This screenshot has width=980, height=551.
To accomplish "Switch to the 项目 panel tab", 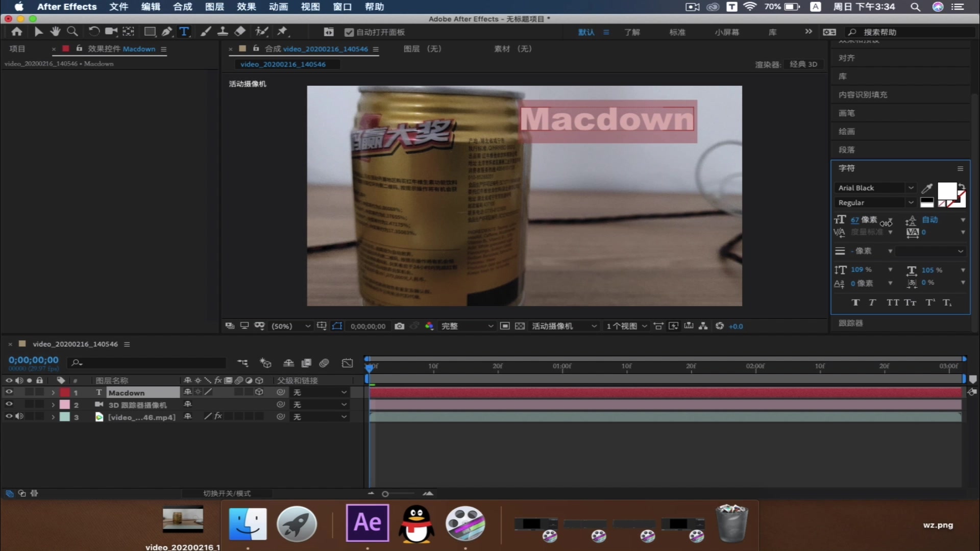I will coord(17,49).
